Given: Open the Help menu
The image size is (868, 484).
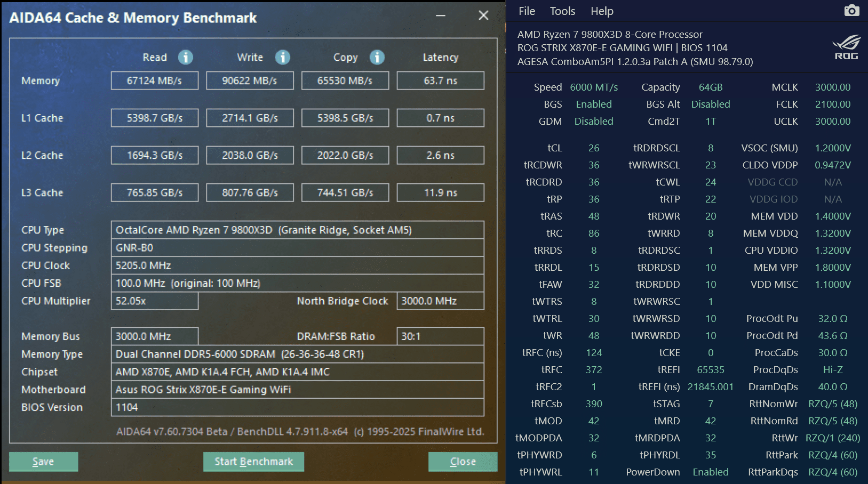Looking at the screenshot, I should (602, 11).
